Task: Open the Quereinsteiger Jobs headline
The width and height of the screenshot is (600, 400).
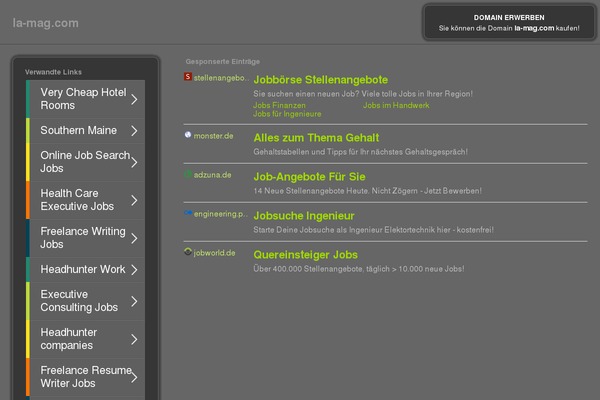Action: coord(305,255)
